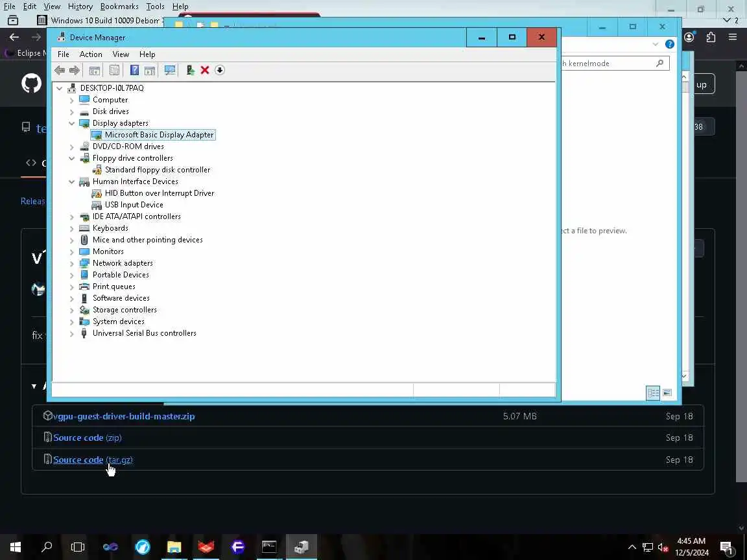Expand the Keyboards category
747x560 pixels.
71,229
